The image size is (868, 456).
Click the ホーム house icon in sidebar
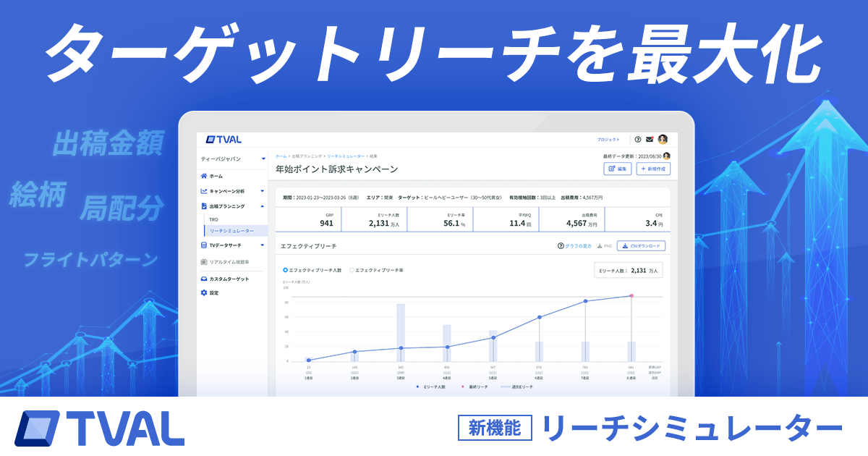204,176
